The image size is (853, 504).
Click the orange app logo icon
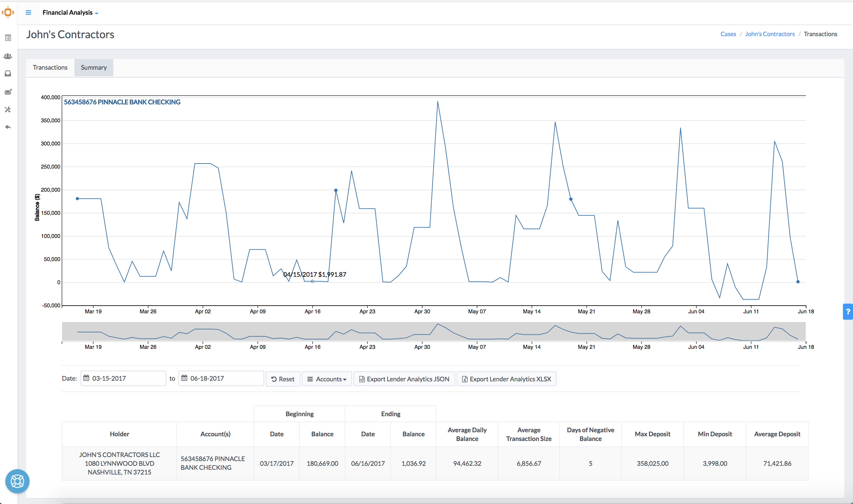(8, 12)
